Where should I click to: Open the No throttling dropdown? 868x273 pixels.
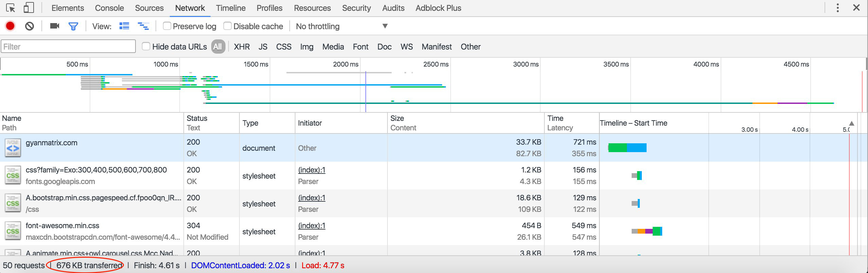coord(342,26)
